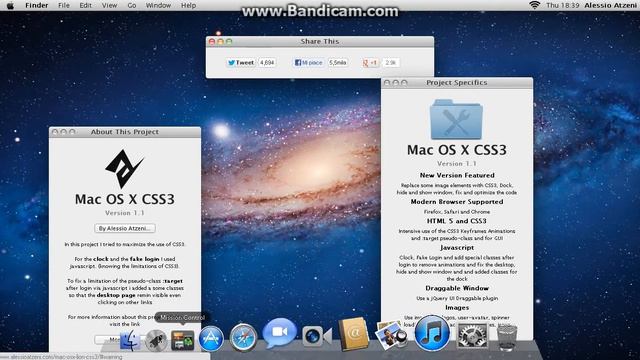This screenshot has height=360, width=640.
Task: Zoom the Share This window
Action: click(229, 42)
